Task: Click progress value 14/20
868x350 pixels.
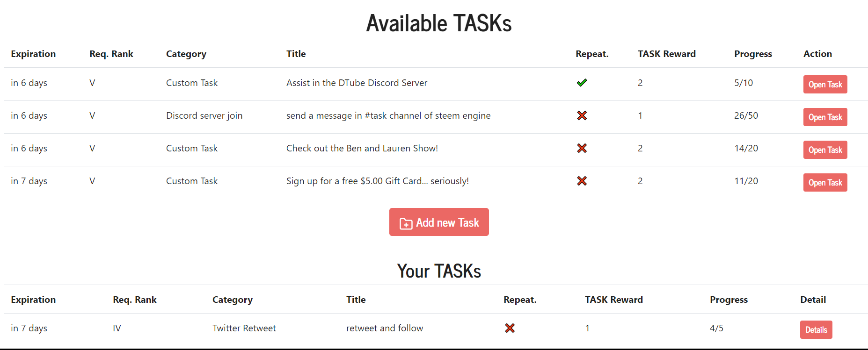Action: 746,148
